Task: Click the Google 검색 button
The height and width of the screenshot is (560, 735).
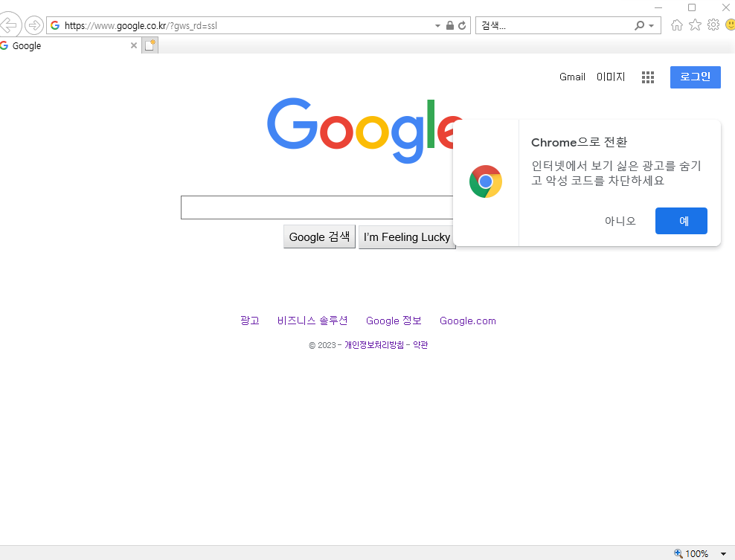Action: click(319, 236)
